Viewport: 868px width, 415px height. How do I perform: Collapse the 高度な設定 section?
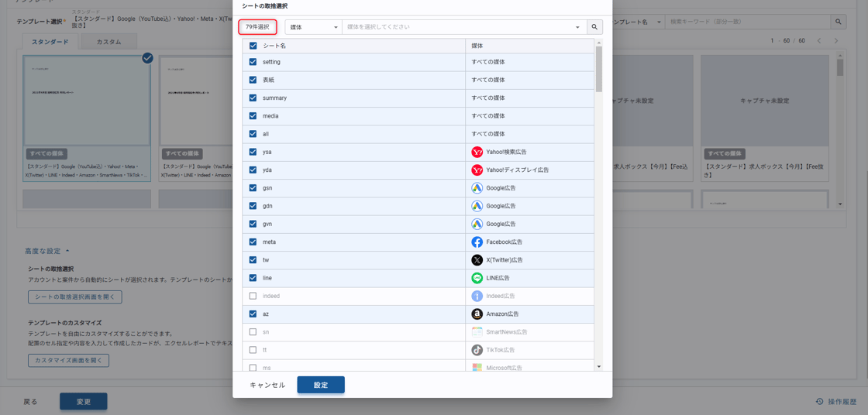46,251
